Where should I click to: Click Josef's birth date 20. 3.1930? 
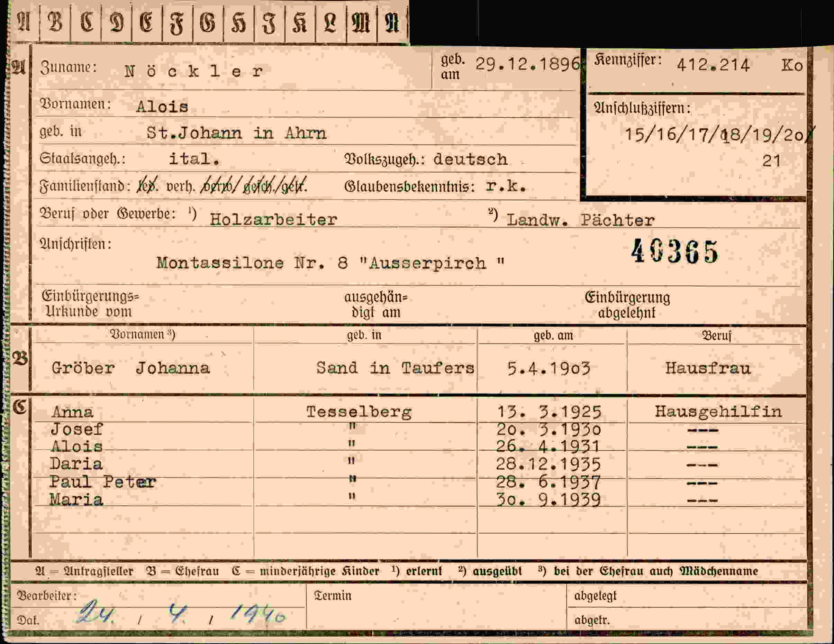[x=549, y=430]
